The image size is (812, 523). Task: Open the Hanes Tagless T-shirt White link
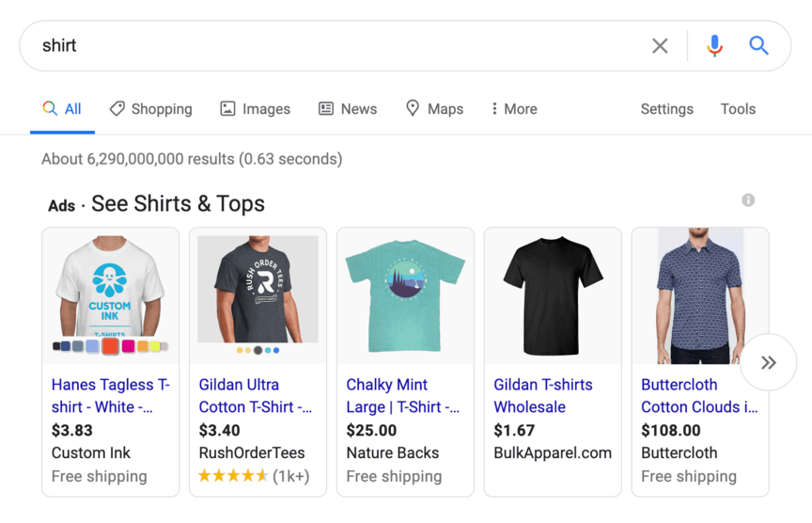pyautogui.click(x=110, y=396)
